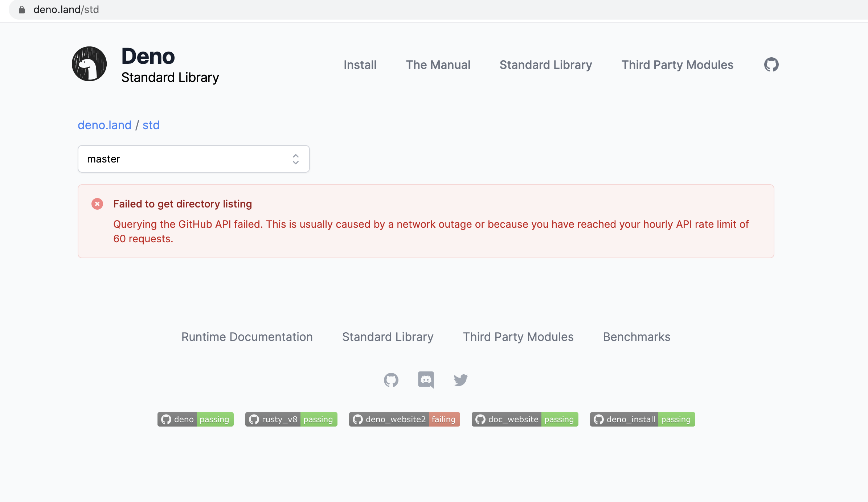Image resolution: width=868 pixels, height=502 pixels.
Task: Check the deno_website2 failing build badge
Action: [x=404, y=419]
